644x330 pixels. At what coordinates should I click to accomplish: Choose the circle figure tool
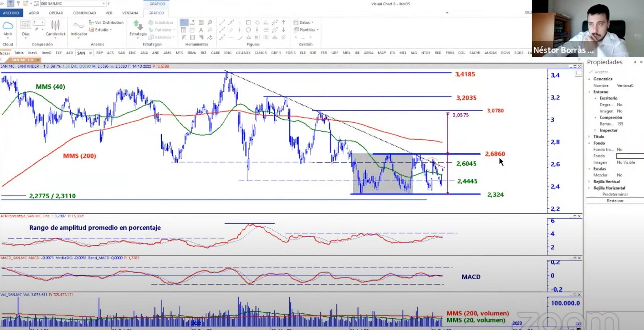(x=248, y=30)
